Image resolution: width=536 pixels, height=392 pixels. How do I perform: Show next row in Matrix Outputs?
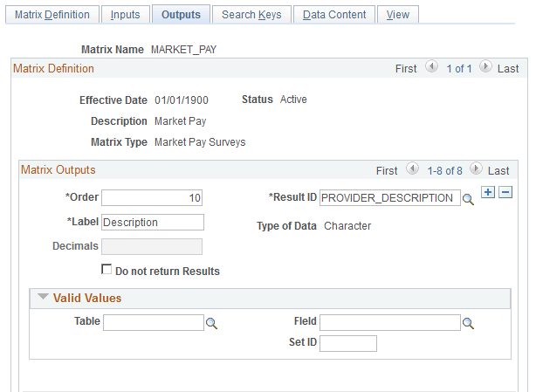pyautogui.click(x=476, y=168)
